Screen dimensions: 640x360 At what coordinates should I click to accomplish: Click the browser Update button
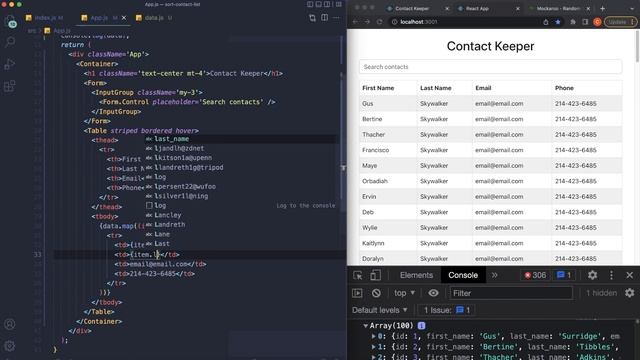620,22
